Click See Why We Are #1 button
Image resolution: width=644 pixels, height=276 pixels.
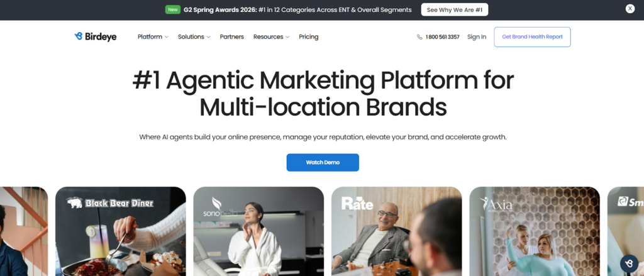coord(455,10)
